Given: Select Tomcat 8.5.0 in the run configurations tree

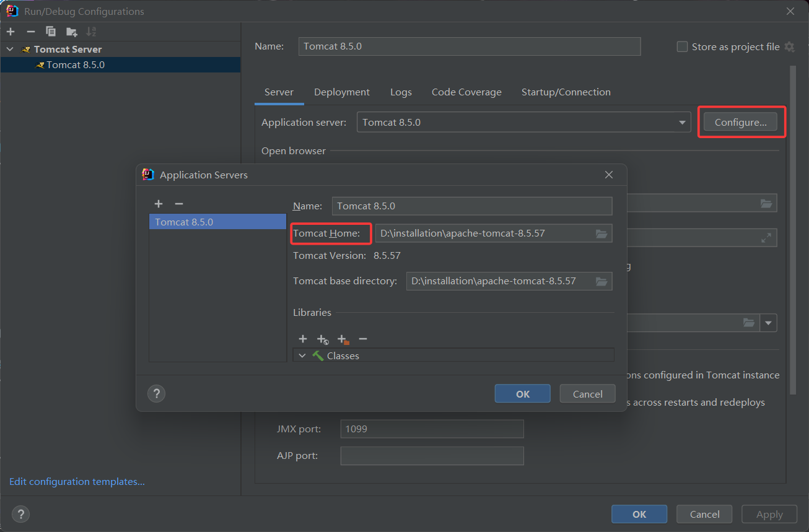Looking at the screenshot, I should coord(120,65).
